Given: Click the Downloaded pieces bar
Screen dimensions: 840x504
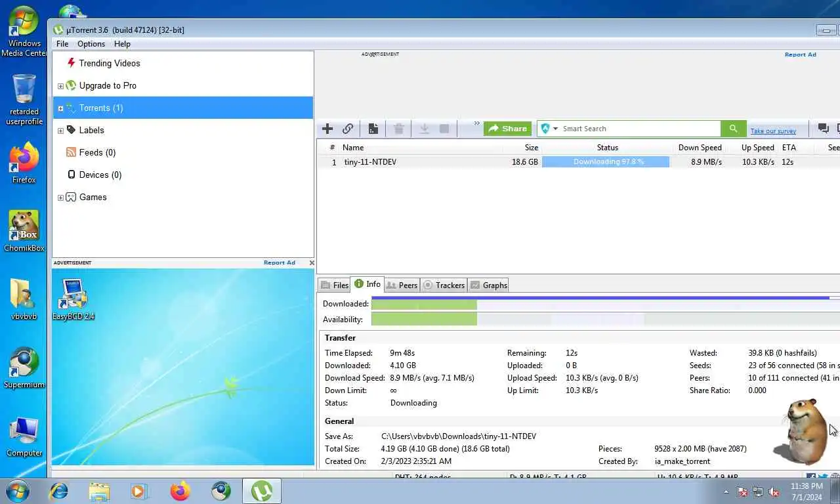Looking at the screenshot, I should point(606,304).
